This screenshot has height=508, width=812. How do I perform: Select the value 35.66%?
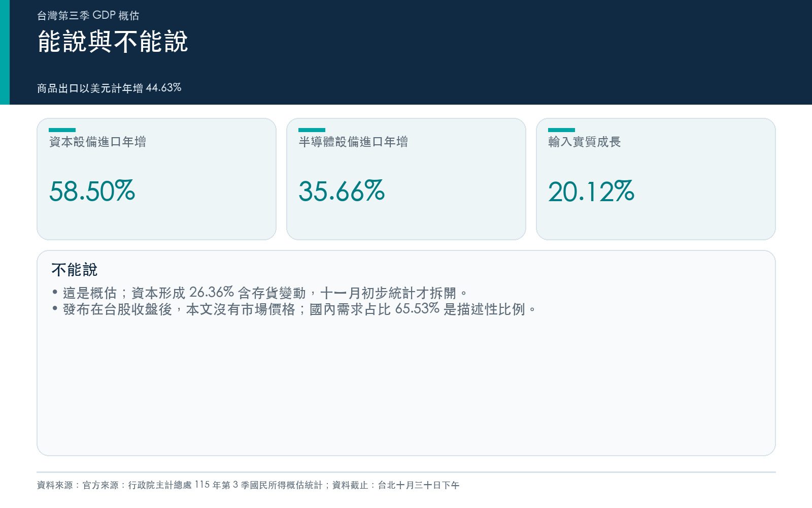pyautogui.click(x=342, y=191)
